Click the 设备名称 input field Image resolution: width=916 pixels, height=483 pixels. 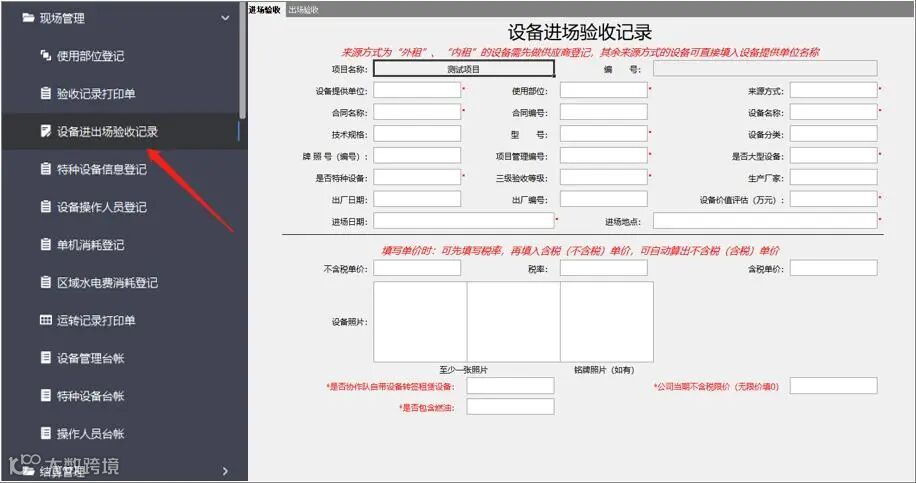[834, 112]
